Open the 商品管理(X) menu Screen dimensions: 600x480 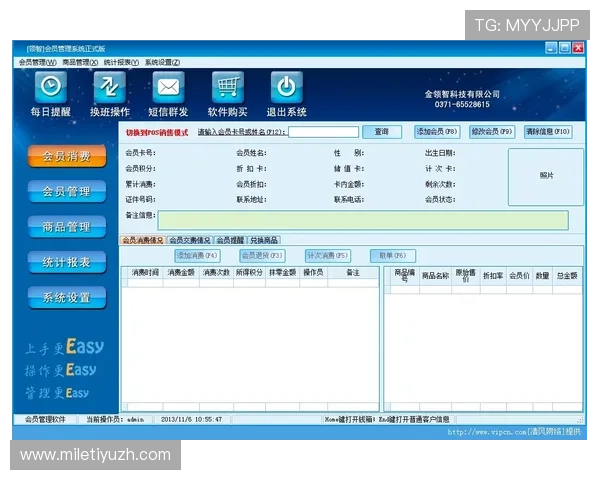[x=80, y=62]
